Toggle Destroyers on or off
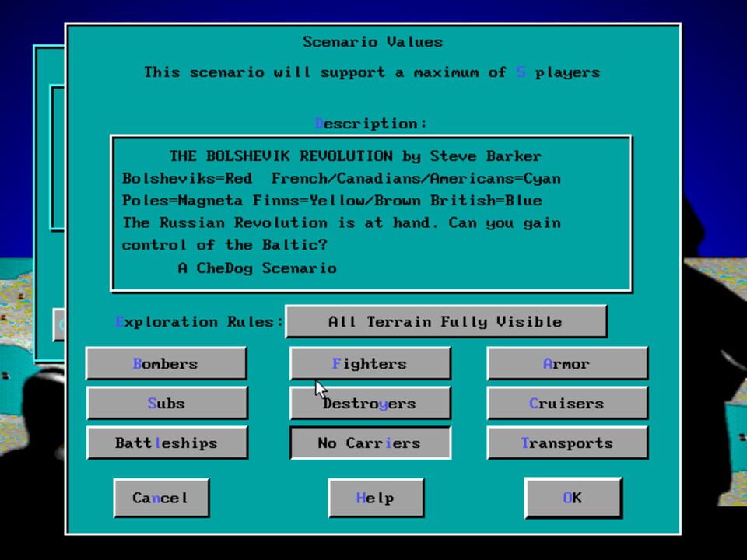The image size is (747, 560). click(x=370, y=403)
